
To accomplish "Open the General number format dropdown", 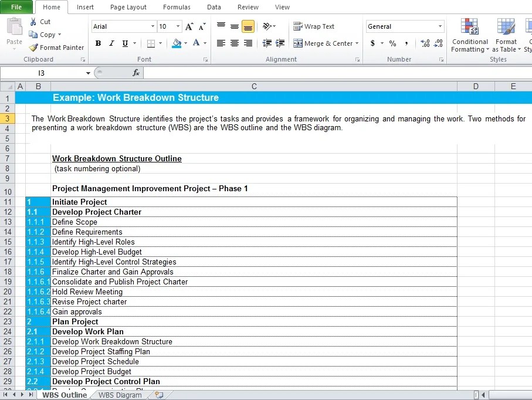I will click(440, 26).
